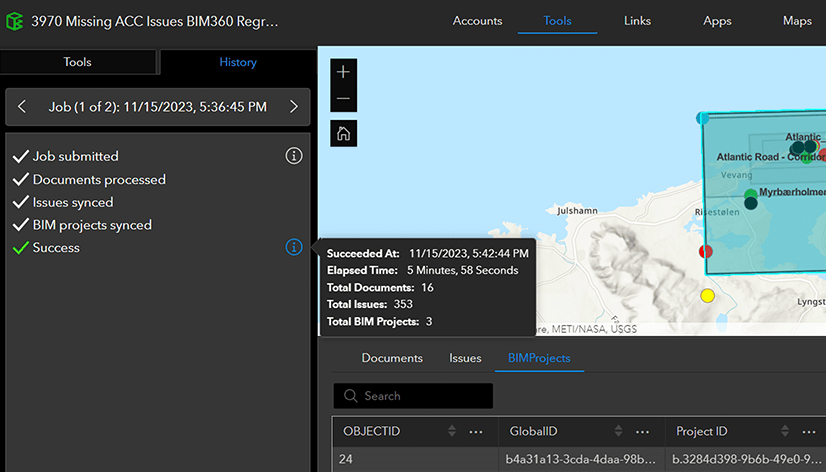The image size is (826, 472).
Task: Click the Success status row
Action: [x=46, y=248]
